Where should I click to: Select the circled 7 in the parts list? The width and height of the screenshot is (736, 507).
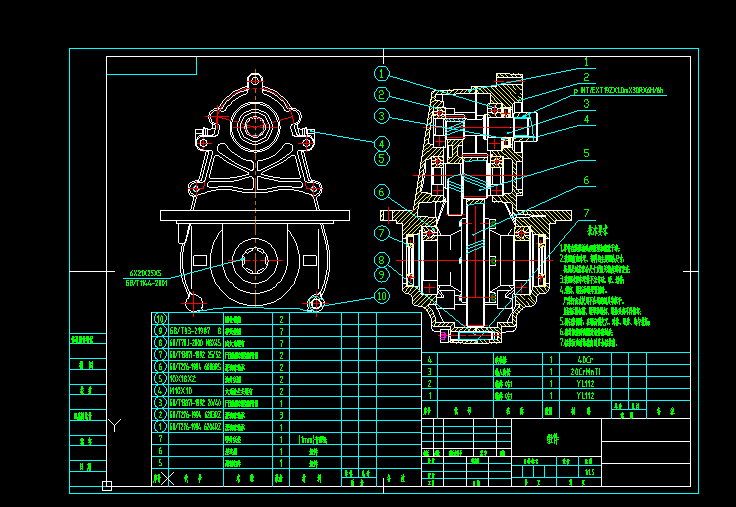[160, 355]
